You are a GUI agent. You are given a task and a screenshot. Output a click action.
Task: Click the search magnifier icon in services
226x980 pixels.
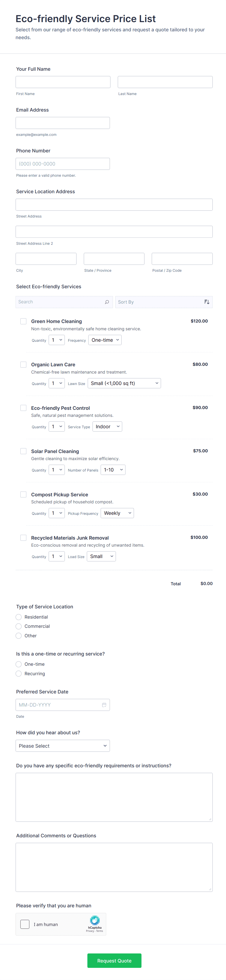click(x=107, y=302)
